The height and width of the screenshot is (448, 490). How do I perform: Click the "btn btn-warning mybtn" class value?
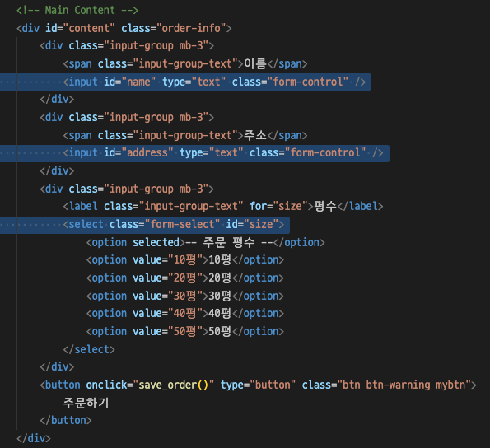coord(404,385)
